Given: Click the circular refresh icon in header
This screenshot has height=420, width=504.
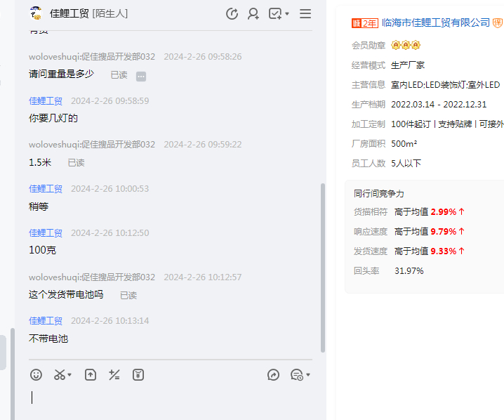Looking at the screenshot, I should (x=232, y=13).
